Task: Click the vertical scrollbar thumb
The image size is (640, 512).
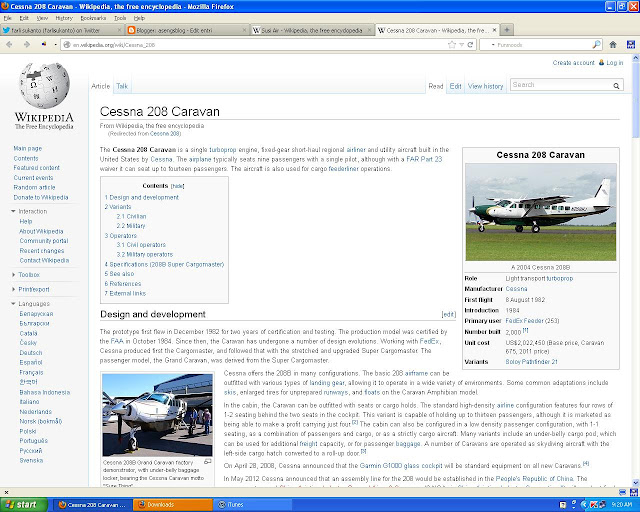Action: tap(636, 100)
